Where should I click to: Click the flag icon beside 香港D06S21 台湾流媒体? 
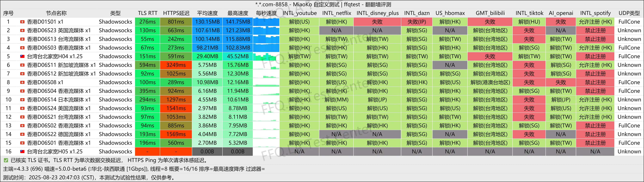tap(22, 117)
